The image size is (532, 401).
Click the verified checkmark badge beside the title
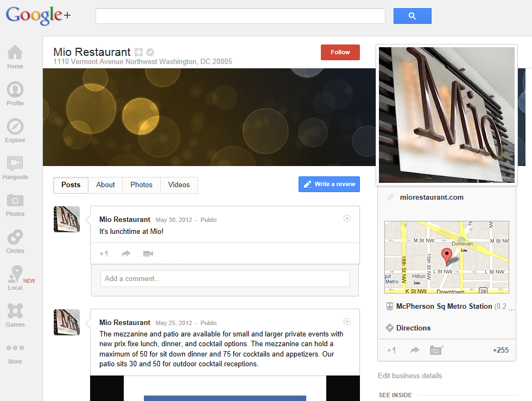pos(150,52)
